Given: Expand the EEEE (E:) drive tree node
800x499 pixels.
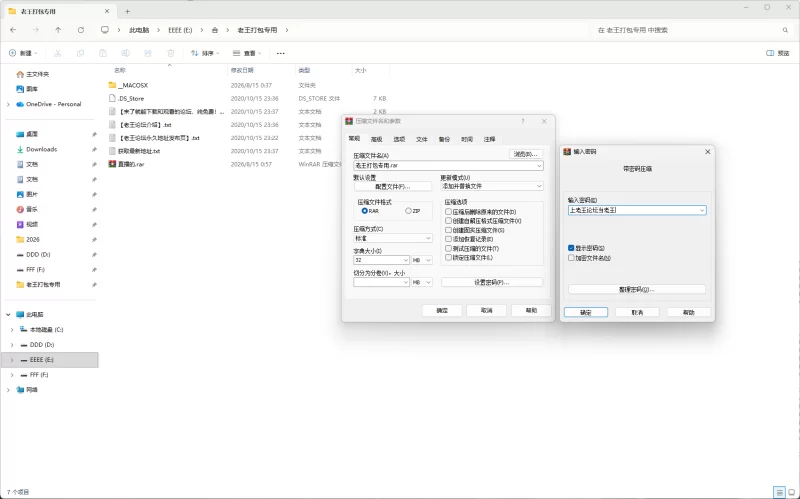Looking at the screenshot, I should [x=12, y=360].
